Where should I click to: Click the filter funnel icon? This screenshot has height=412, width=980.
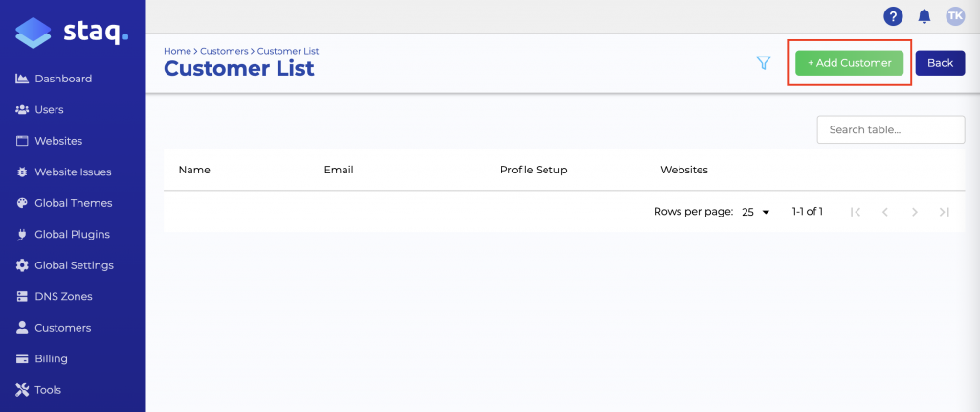(x=764, y=63)
